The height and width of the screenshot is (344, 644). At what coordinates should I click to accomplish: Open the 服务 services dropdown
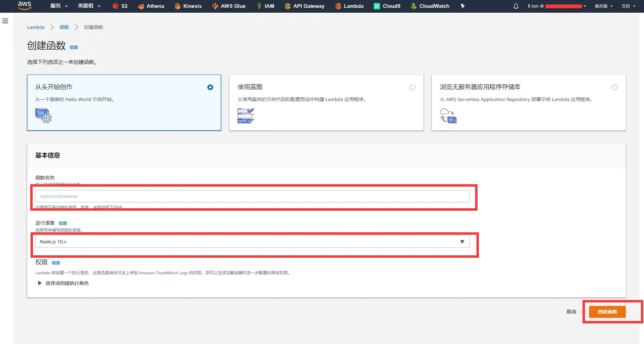pyautogui.click(x=59, y=6)
